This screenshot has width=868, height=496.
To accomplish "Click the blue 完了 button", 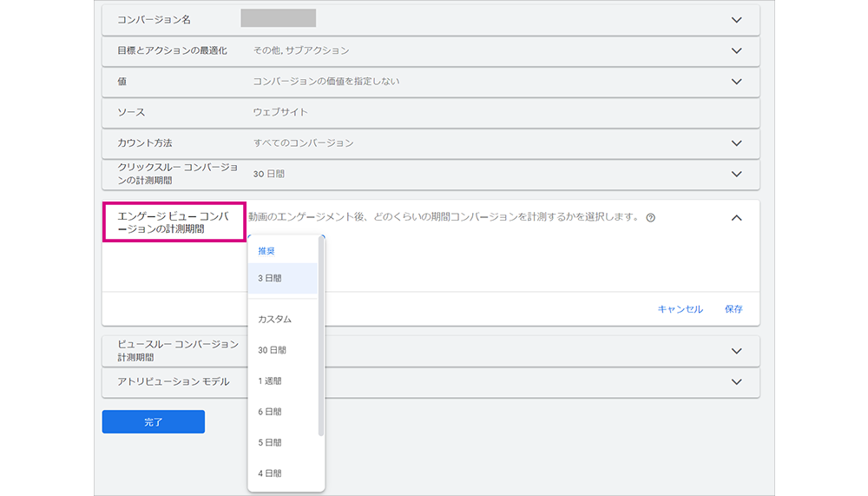I will pos(154,422).
